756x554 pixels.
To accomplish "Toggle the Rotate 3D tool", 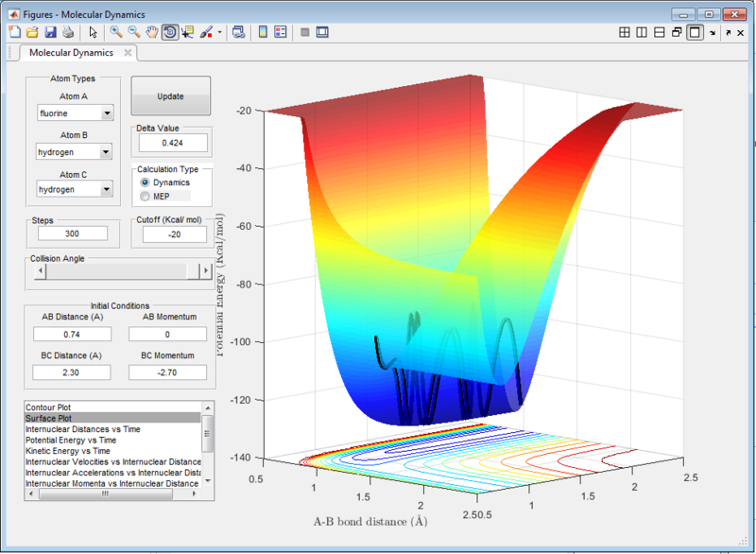I will click(x=169, y=31).
